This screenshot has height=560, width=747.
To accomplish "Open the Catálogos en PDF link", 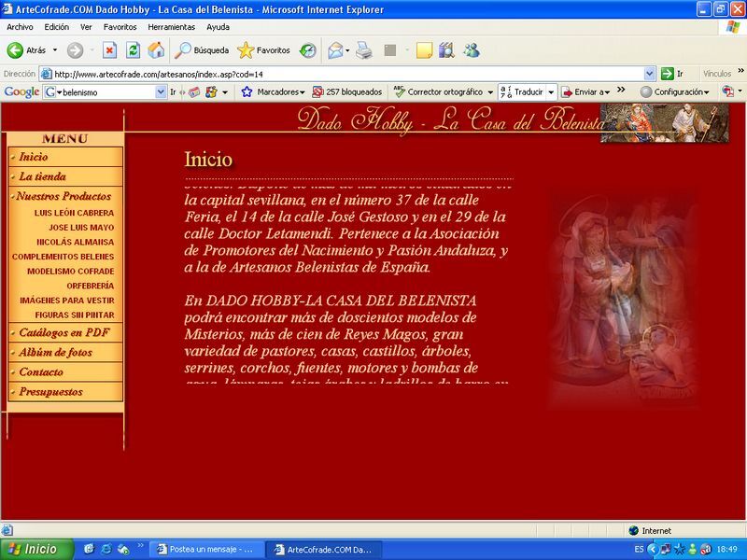I will [63, 333].
